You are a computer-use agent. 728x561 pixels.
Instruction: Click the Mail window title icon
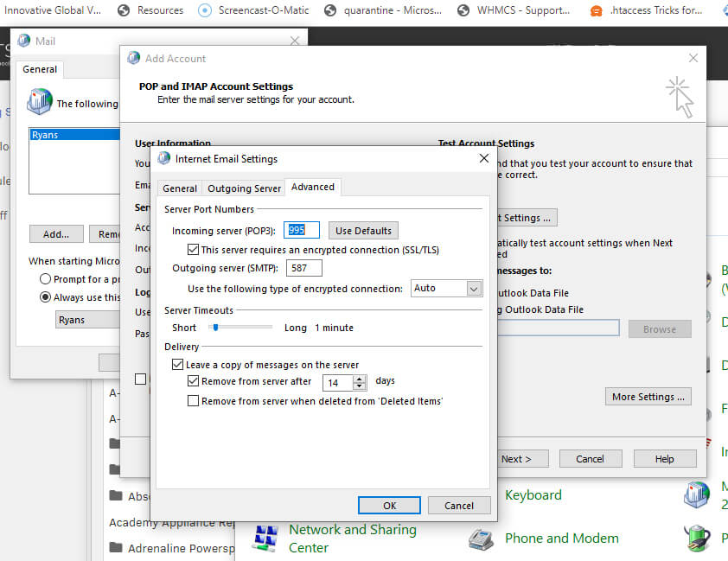[x=23, y=41]
